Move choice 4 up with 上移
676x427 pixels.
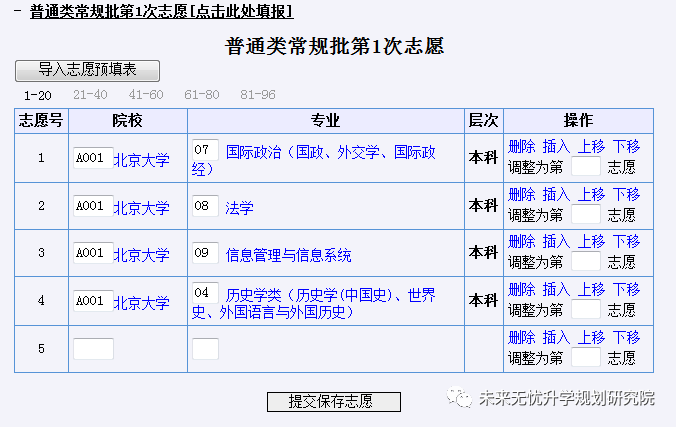coord(591,289)
